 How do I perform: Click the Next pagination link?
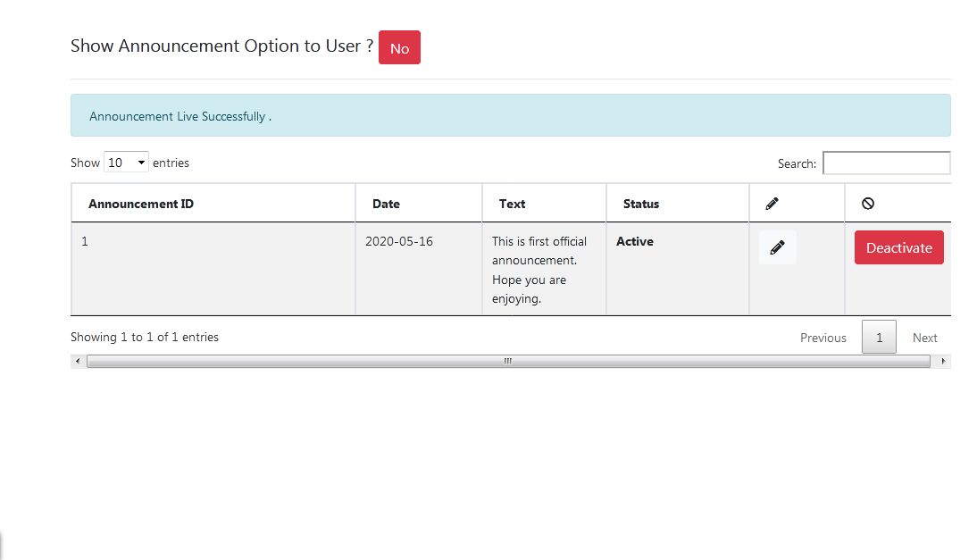(924, 338)
